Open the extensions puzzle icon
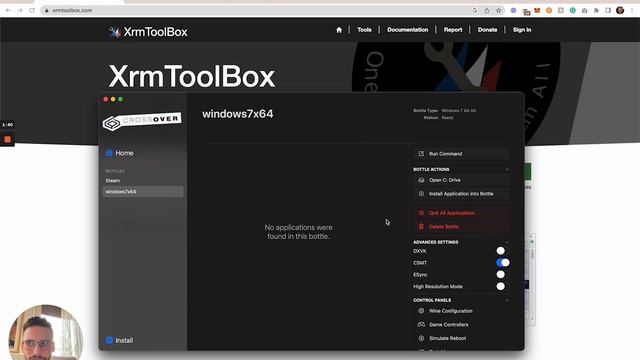 pos(596,11)
